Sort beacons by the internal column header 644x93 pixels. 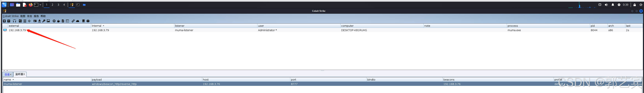pos(132,26)
